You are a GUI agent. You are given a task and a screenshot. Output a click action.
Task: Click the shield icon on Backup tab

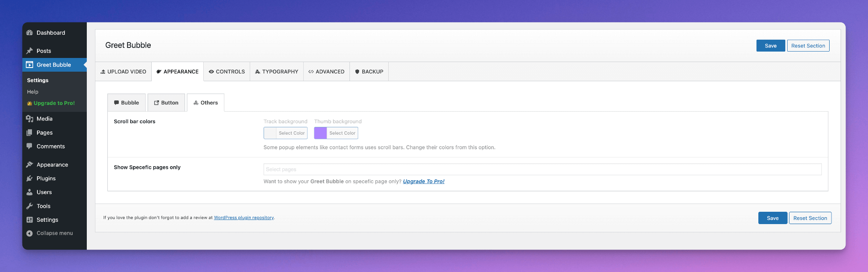pos(357,72)
